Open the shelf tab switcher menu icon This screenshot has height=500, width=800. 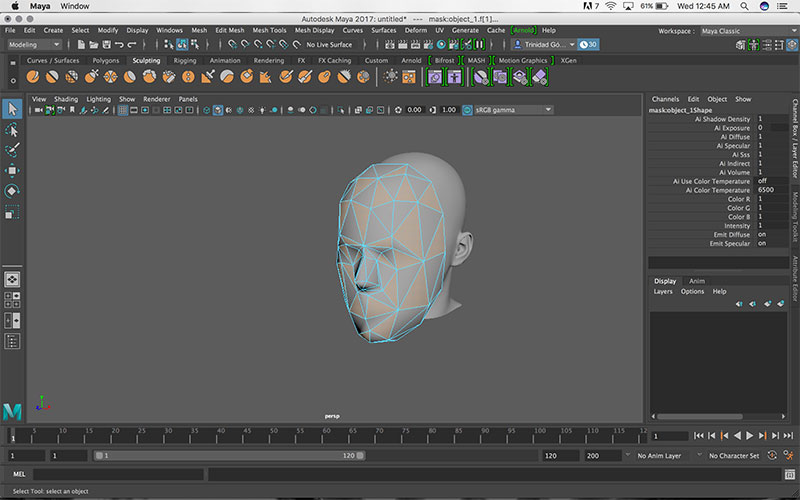(13, 63)
